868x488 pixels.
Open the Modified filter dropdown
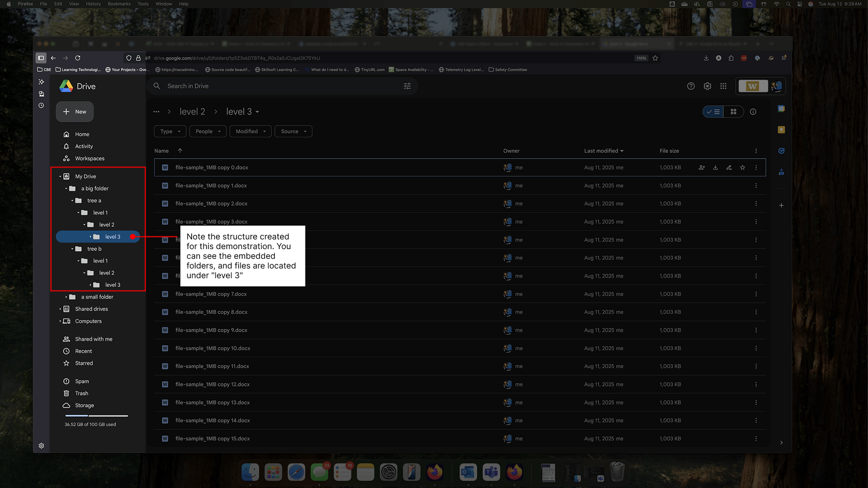(250, 131)
